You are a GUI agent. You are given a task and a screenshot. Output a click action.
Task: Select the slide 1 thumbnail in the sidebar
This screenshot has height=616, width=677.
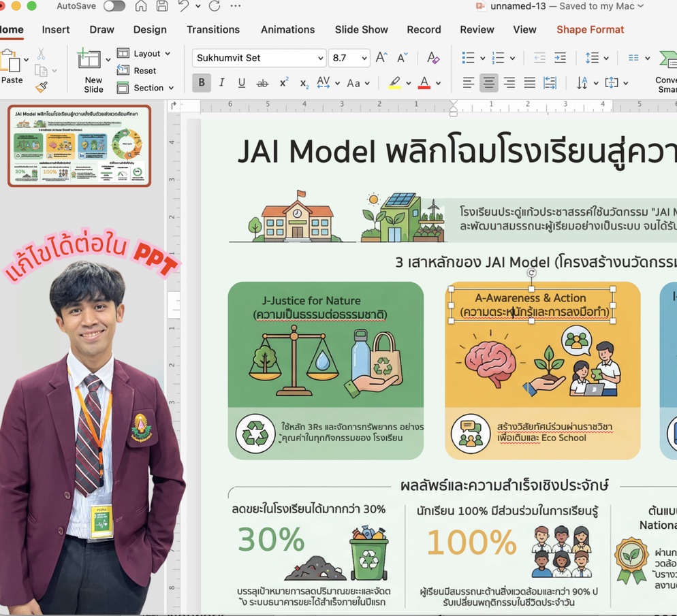click(80, 145)
